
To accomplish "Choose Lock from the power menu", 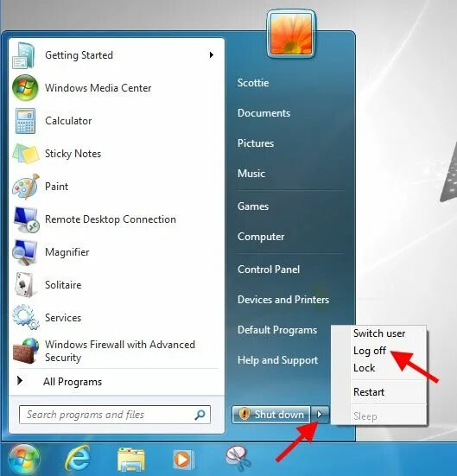I will [x=364, y=368].
